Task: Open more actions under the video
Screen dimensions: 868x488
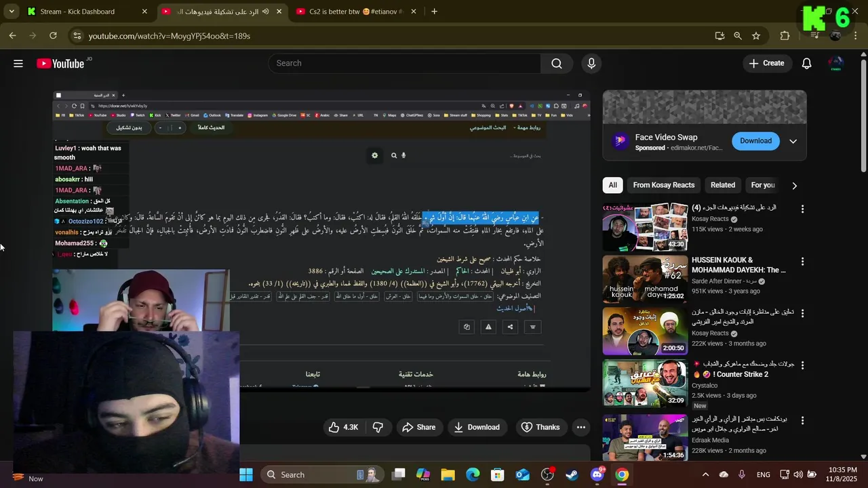Action: (581, 427)
